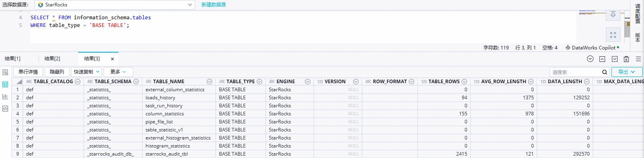Click the scroll-to-top arrow icon in editor
This screenshot has height=158, width=644.
[613, 14]
